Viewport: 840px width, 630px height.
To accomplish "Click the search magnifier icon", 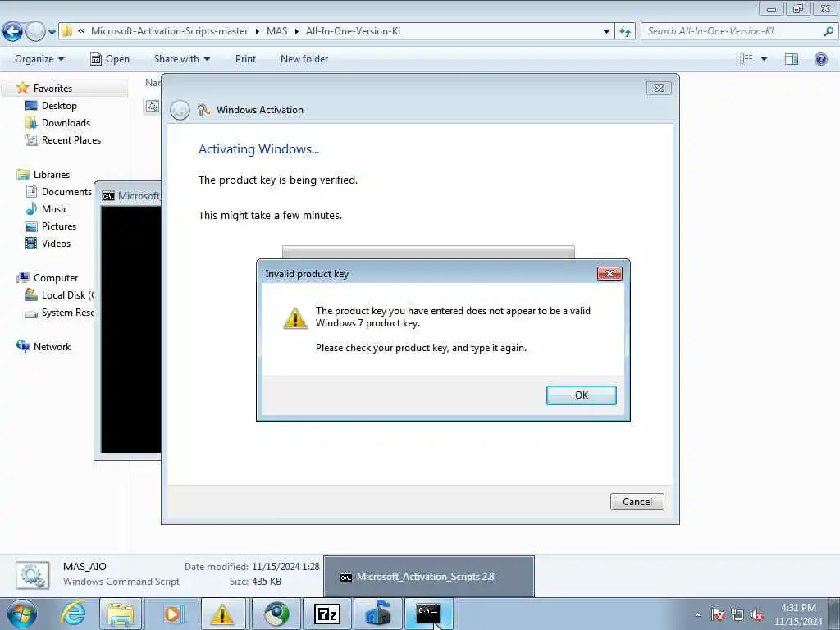I will tap(829, 31).
